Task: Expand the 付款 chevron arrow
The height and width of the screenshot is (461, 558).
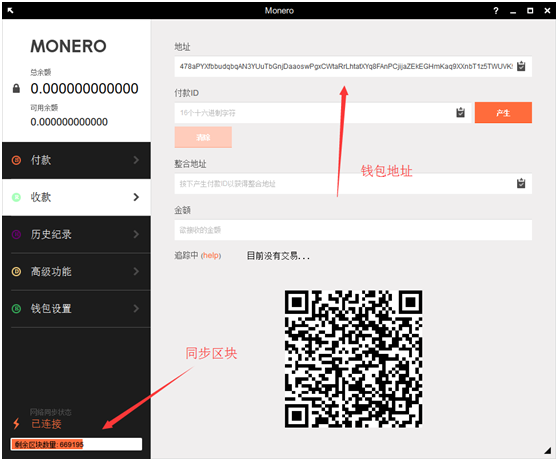Action: 136,160
